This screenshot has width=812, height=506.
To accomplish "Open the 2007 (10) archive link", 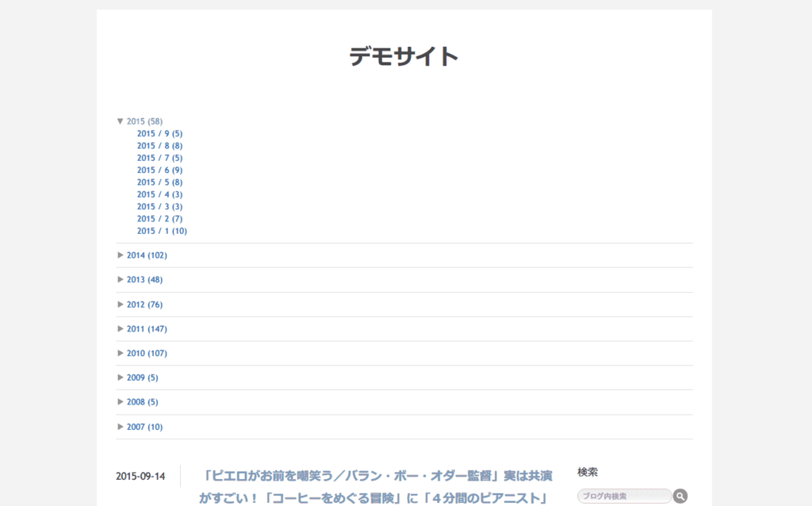I will pyautogui.click(x=144, y=427).
